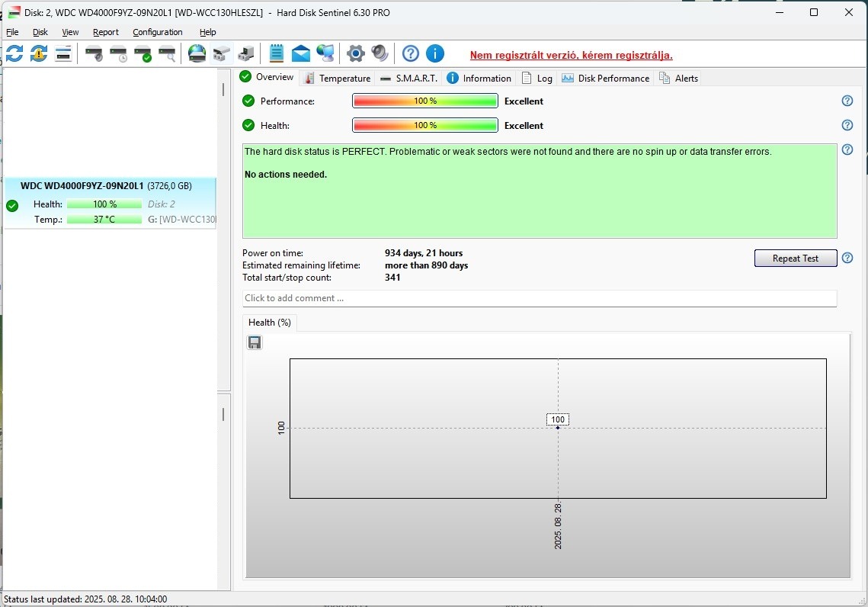This screenshot has height=607, width=868.
Task: Click the floppy disk save icon above the graph
Action: (255, 343)
